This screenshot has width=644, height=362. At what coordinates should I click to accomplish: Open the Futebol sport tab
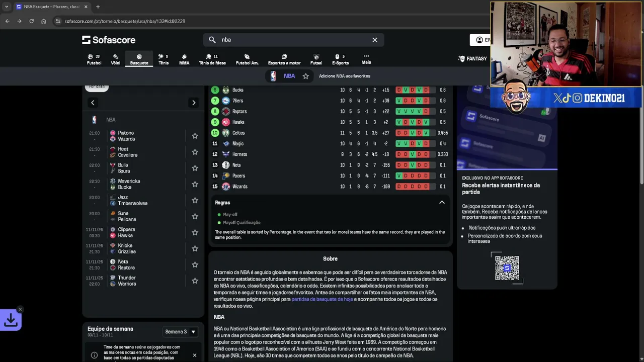[x=94, y=59]
